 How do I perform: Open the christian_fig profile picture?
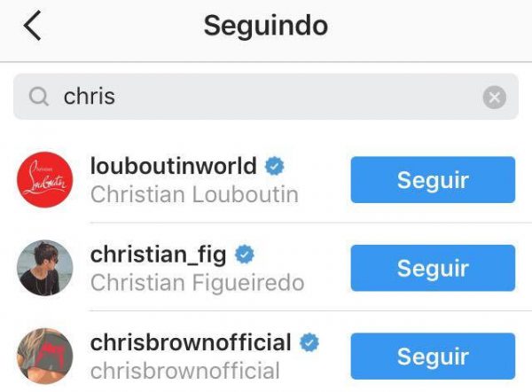pyautogui.click(x=45, y=268)
